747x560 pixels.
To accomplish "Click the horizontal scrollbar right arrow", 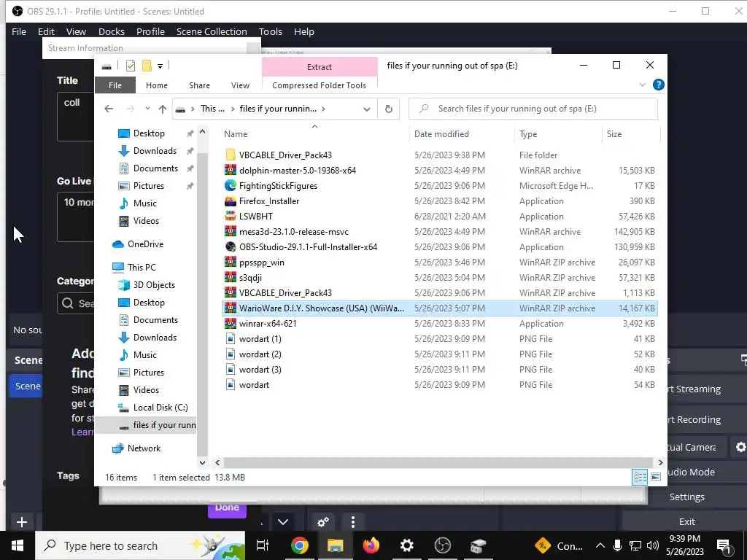I will coord(660,462).
